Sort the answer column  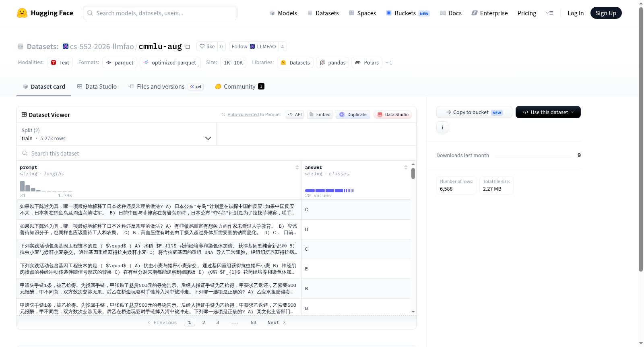pyautogui.click(x=406, y=167)
